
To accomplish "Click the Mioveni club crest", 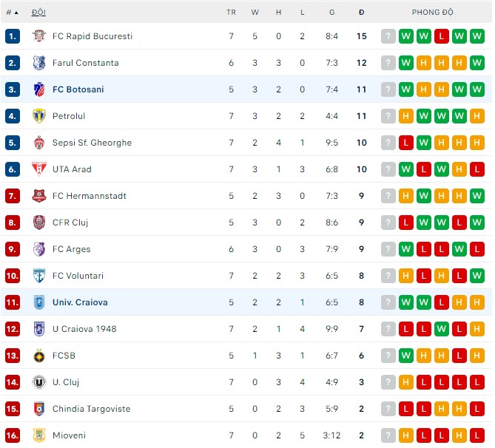I will 39,435.
